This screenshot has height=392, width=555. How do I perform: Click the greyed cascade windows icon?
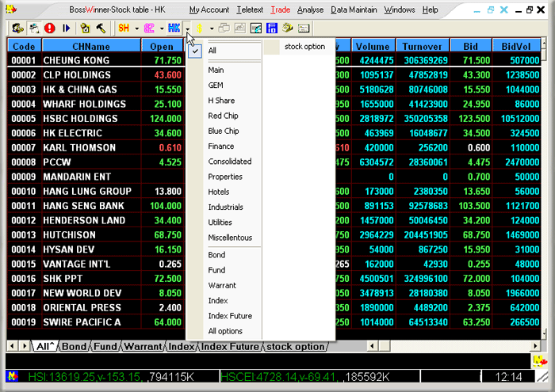[x=224, y=28]
